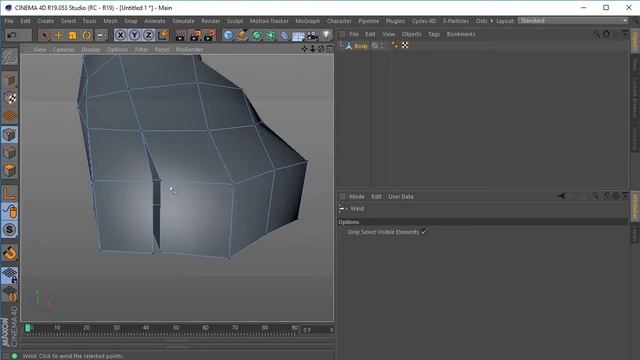640x360 pixels.
Task: Select the Body object in Object Manager
Action: click(361, 46)
